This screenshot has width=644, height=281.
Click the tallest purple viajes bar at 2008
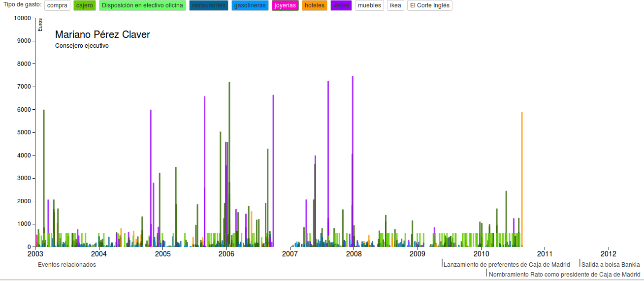coord(353,123)
